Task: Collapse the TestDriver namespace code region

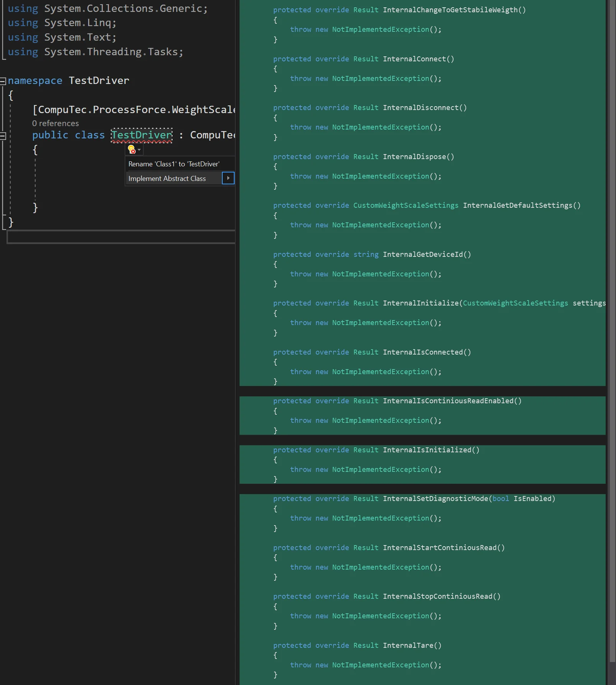Action: [3, 80]
